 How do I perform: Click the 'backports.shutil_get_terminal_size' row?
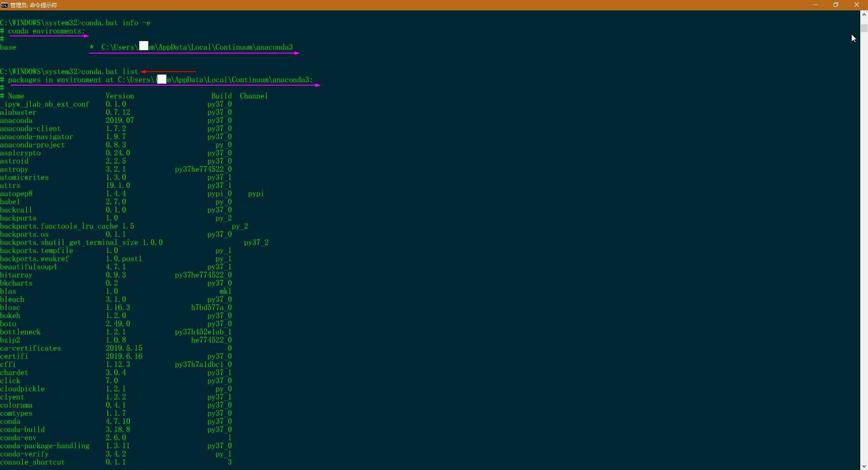point(134,242)
